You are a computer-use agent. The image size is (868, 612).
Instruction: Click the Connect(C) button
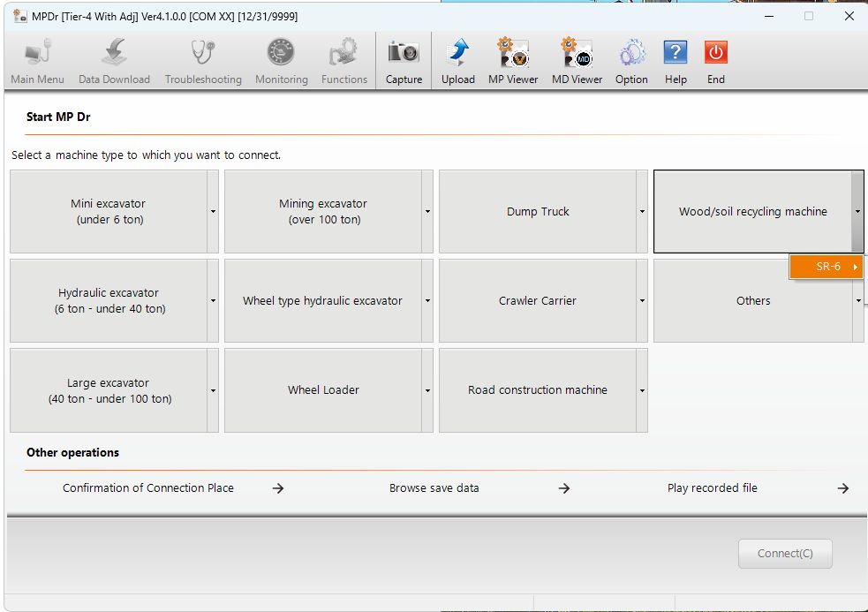[x=785, y=554]
